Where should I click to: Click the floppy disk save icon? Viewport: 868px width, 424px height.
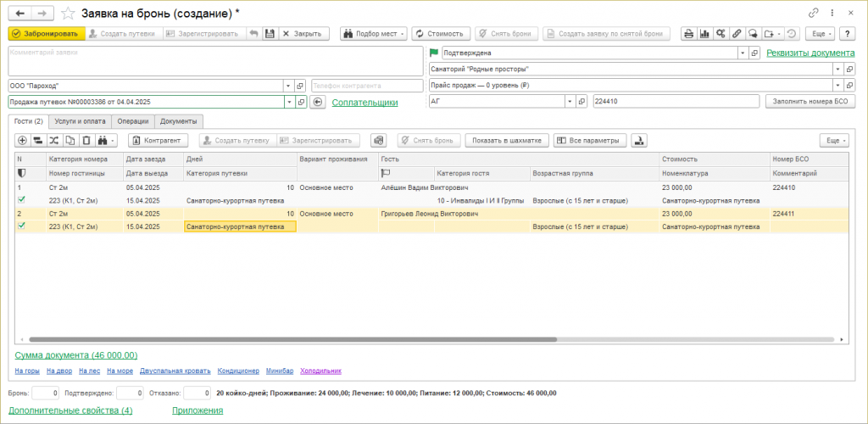270,33
